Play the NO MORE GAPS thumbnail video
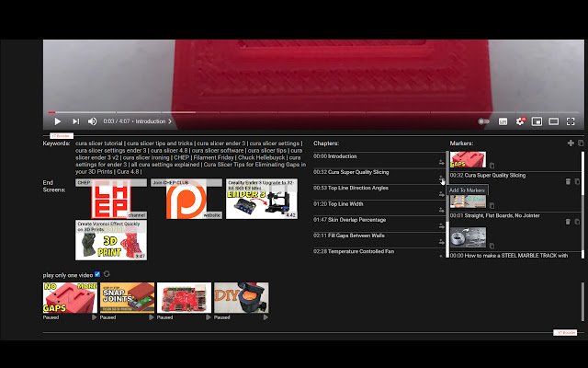Image resolution: width=588 pixels, height=368 pixels. (x=94, y=317)
